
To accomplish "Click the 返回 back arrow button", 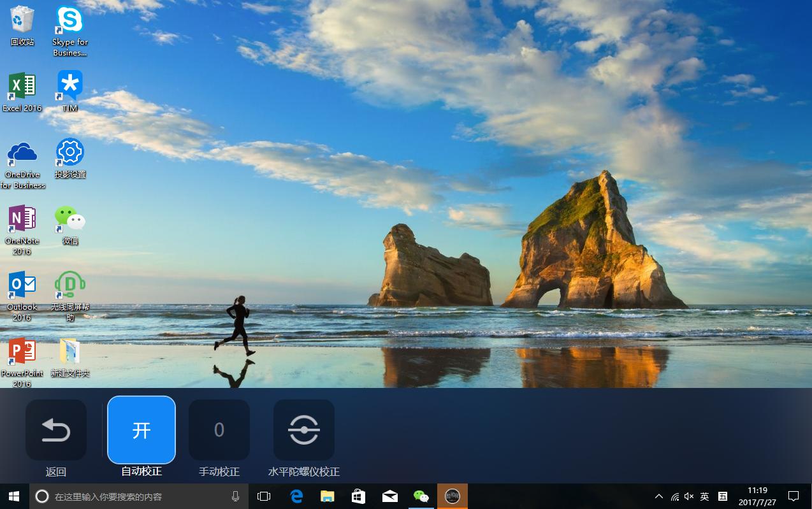I will click(x=56, y=430).
